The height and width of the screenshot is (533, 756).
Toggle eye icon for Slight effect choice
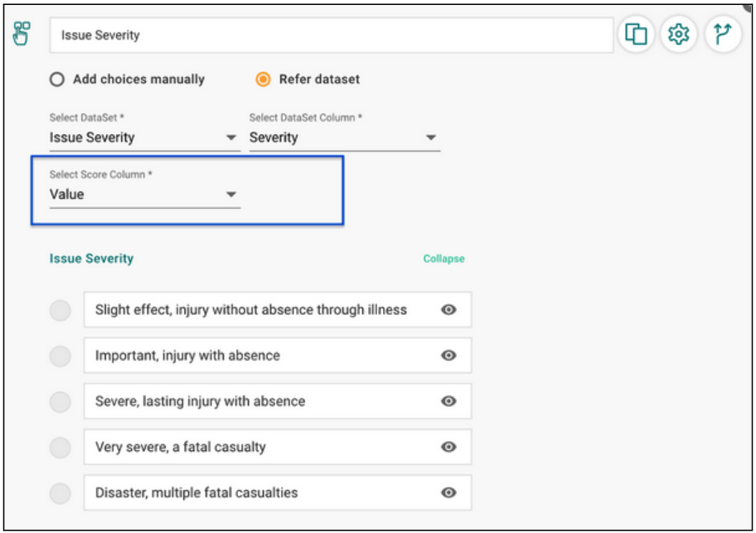pos(448,309)
